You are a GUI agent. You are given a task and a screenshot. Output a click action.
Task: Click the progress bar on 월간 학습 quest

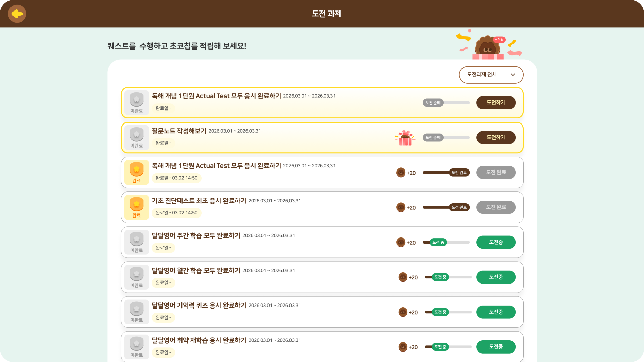(448, 277)
